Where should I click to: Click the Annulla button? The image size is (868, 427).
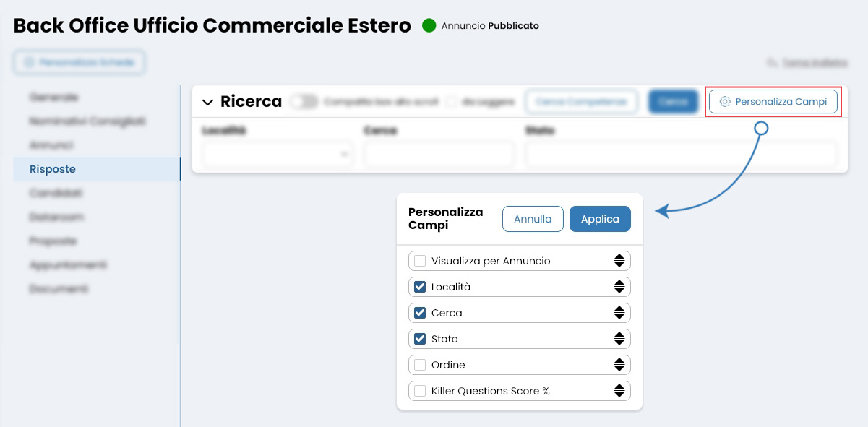pyautogui.click(x=533, y=218)
